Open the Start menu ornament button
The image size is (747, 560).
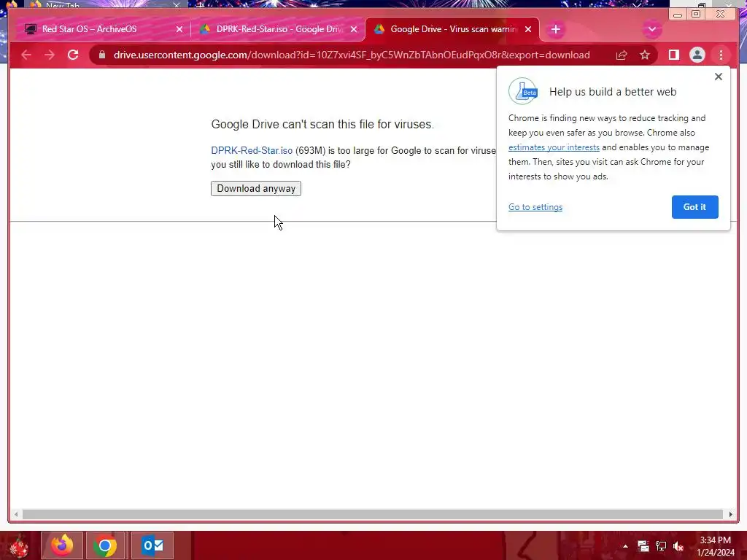click(19, 545)
